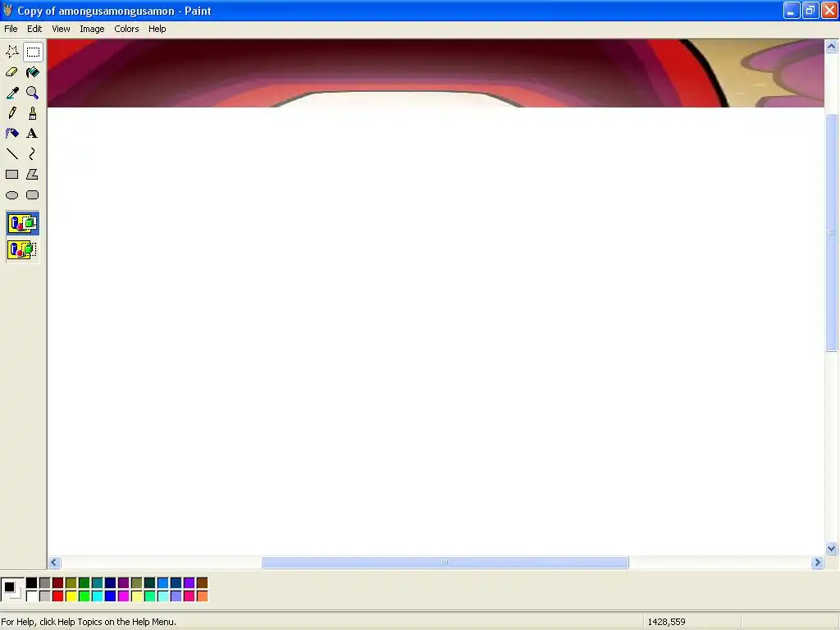
Task: Click the horizontal scrollbar left arrow
Action: click(x=53, y=563)
